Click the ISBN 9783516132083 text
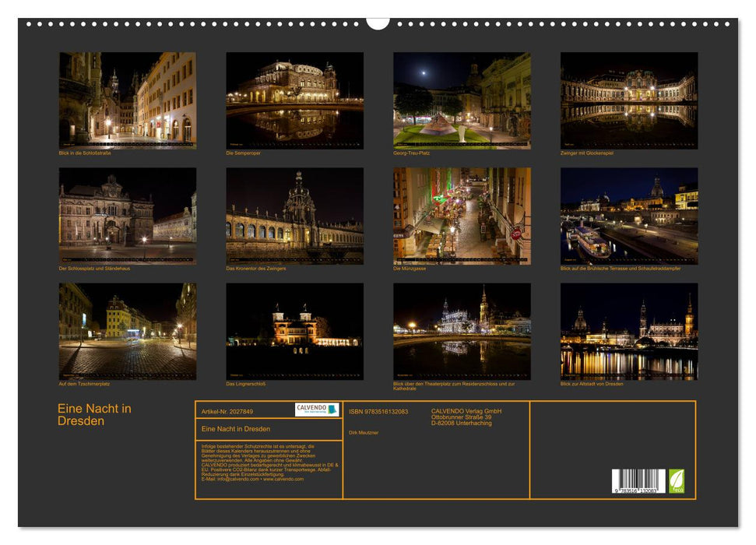Image resolution: width=756 pixels, height=545 pixels. click(x=378, y=412)
